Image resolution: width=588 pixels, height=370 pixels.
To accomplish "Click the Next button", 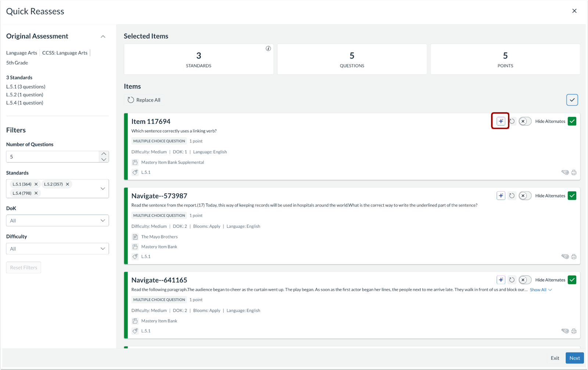I will [x=574, y=358].
